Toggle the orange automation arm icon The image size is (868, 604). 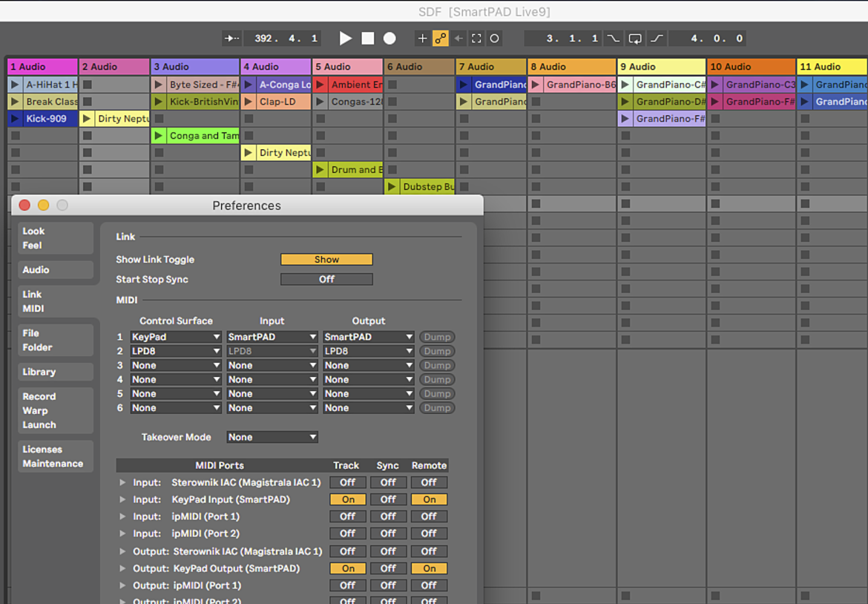[441, 38]
